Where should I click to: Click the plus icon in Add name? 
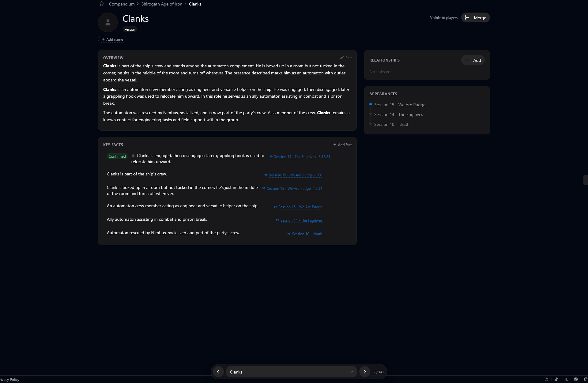click(x=103, y=39)
